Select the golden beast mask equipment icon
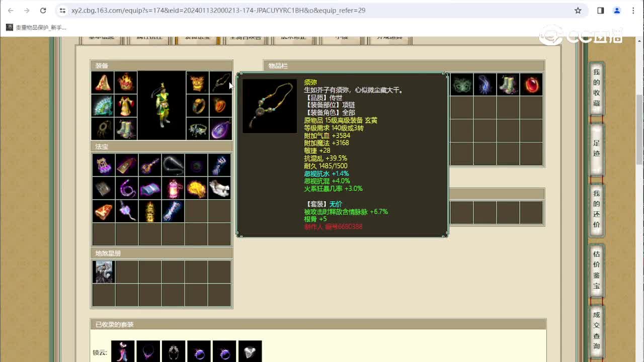Viewport: 644px width, 362px height. coord(197,82)
